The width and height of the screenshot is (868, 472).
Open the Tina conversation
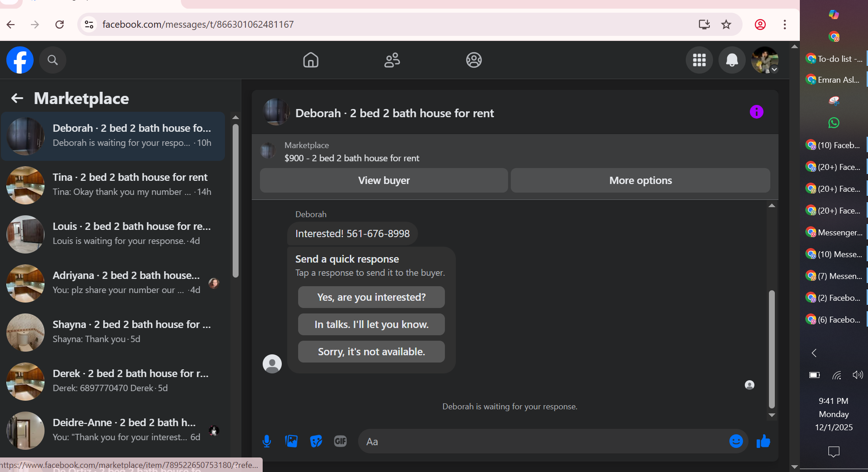114,185
